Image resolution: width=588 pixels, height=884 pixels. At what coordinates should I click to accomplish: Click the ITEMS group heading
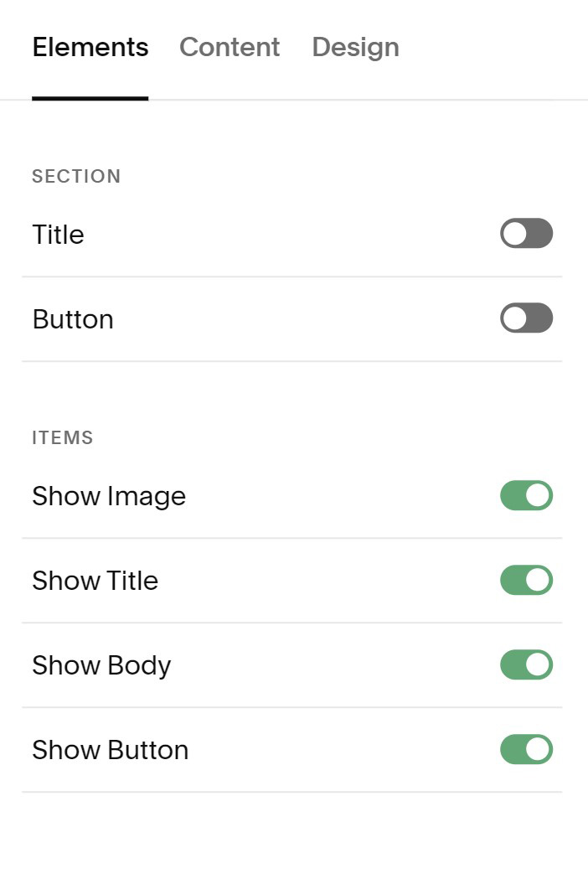[x=63, y=437]
